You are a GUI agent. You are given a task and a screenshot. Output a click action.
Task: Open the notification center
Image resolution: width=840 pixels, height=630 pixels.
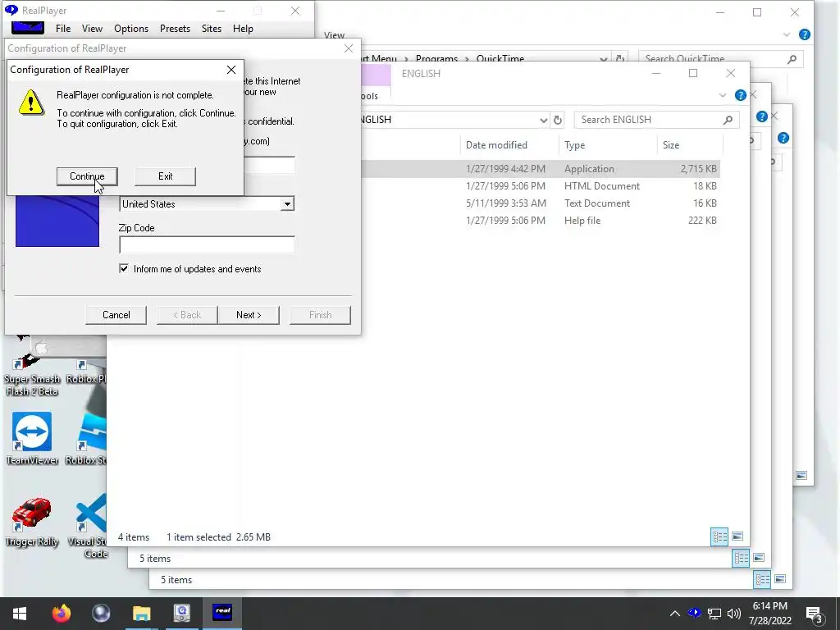point(814,615)
